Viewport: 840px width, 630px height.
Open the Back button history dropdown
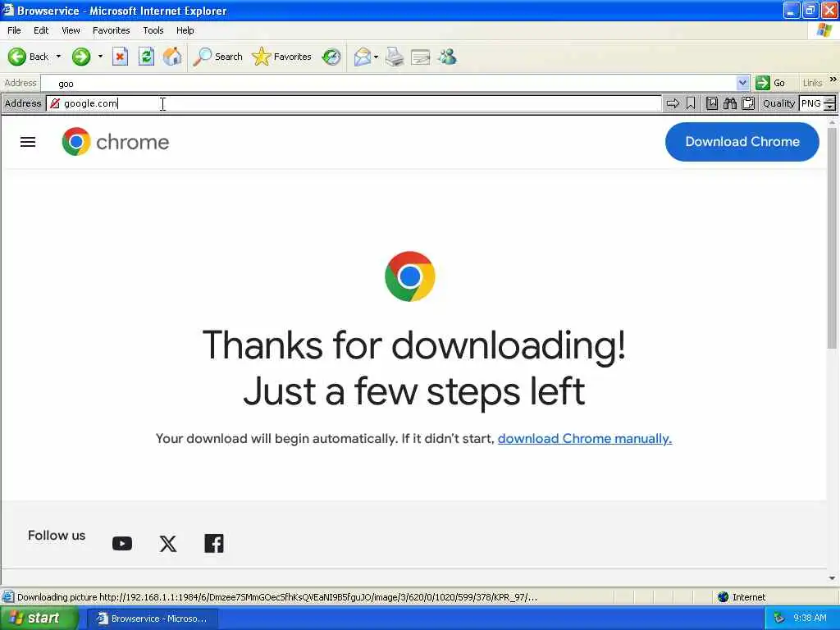click(58, 57)
